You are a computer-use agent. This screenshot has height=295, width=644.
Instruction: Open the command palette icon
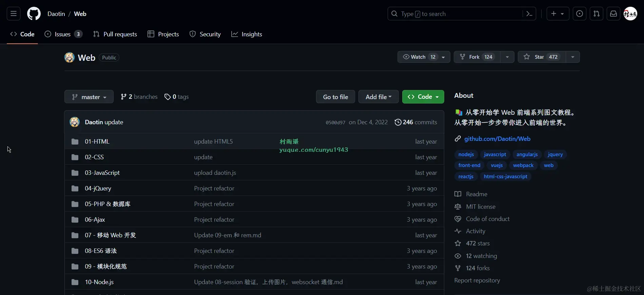(529, 14)
